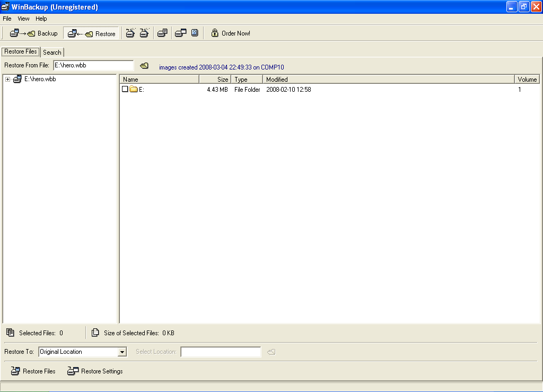
Task: Open the help book icon
Action: click(x=195, y=33)
